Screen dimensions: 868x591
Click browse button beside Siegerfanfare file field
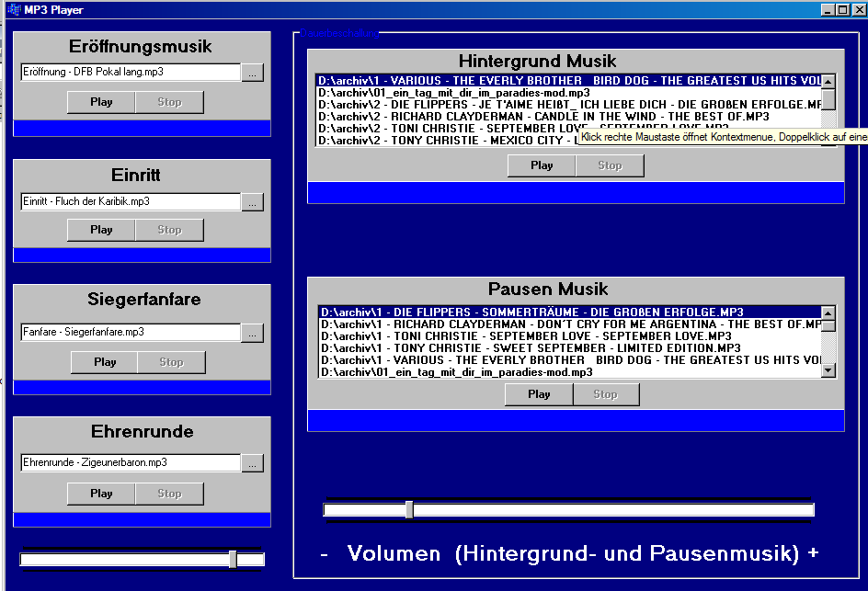click(x=253, y=333)
